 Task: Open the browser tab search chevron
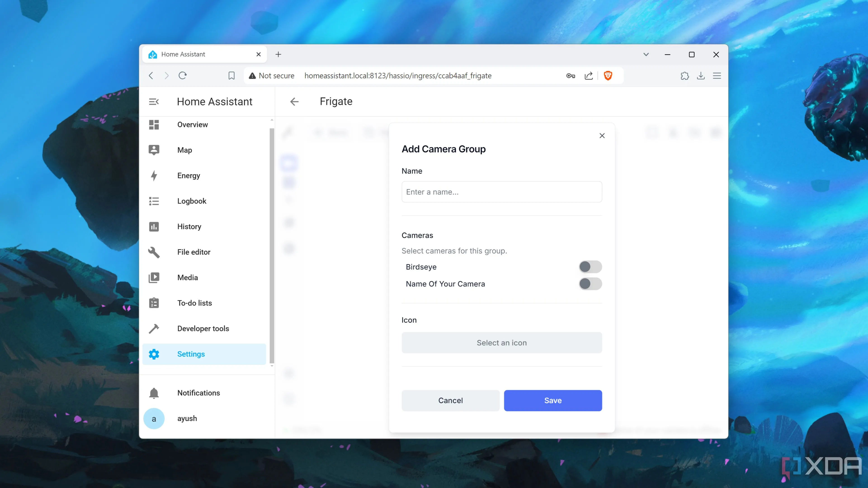(646, 54)
